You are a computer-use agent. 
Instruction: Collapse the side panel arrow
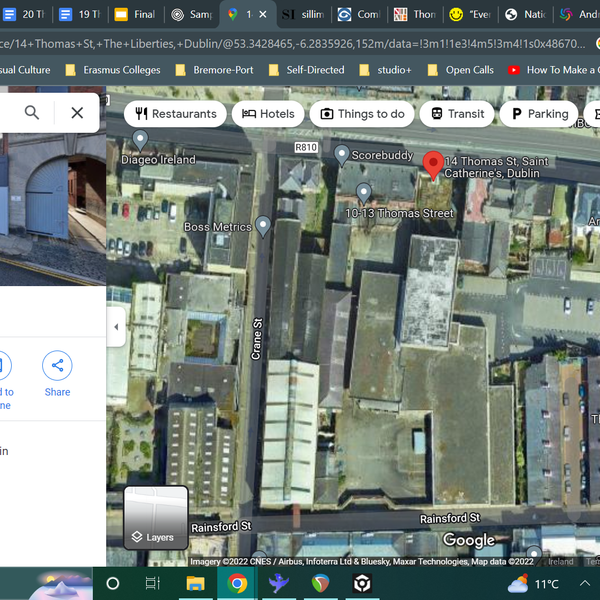[x=116, y=327]
